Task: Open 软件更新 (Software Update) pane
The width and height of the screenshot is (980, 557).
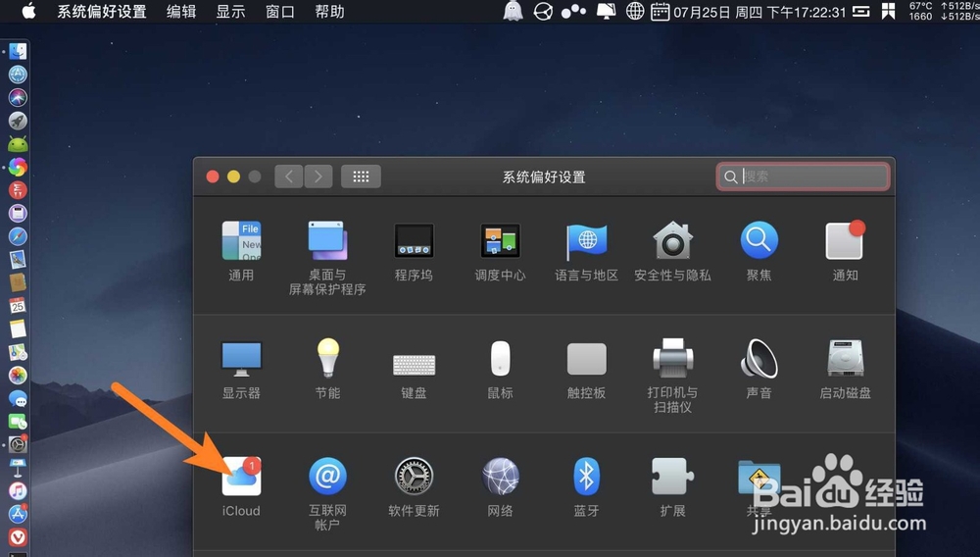Action: tap(414, 477)
